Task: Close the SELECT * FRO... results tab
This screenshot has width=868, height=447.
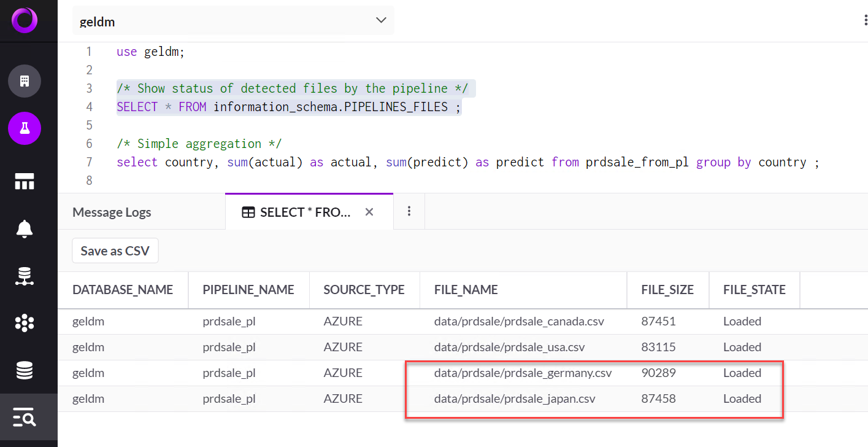Action: (x=369, y=211)
